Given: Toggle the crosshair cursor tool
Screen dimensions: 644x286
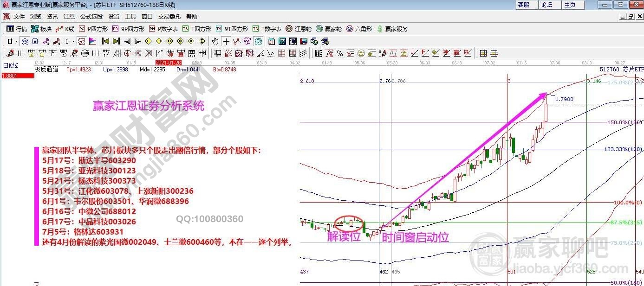Looking at the screenshot, I should coord(226,41).
